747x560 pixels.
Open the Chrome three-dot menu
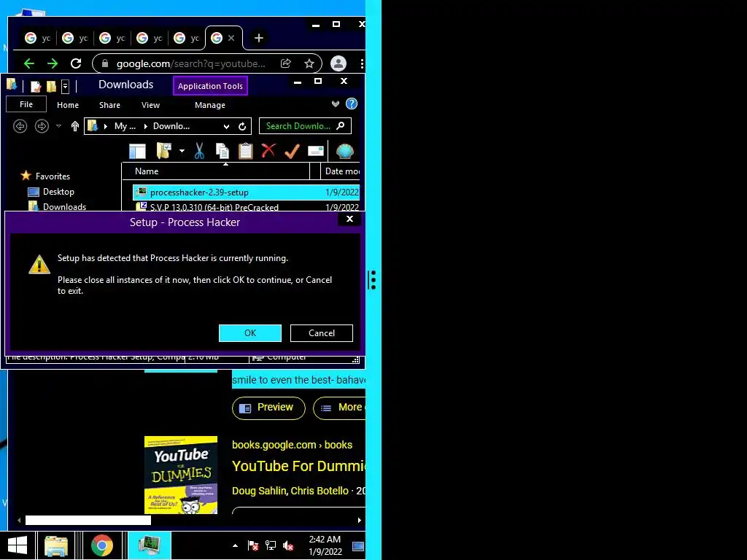(x=362, y=63)
